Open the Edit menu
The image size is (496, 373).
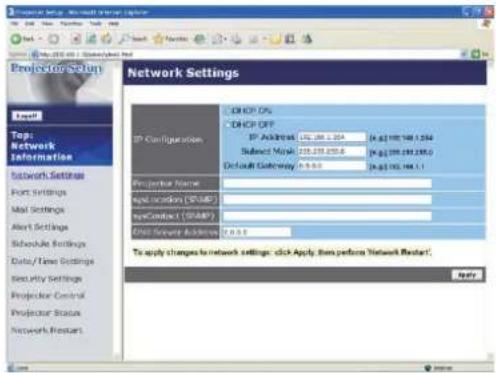click(30, 24)
